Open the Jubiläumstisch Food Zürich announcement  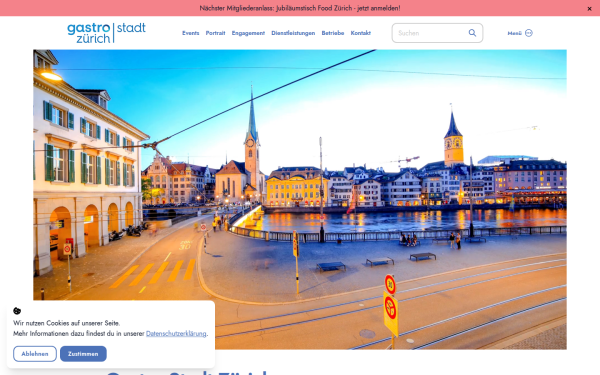coord(300,8)
